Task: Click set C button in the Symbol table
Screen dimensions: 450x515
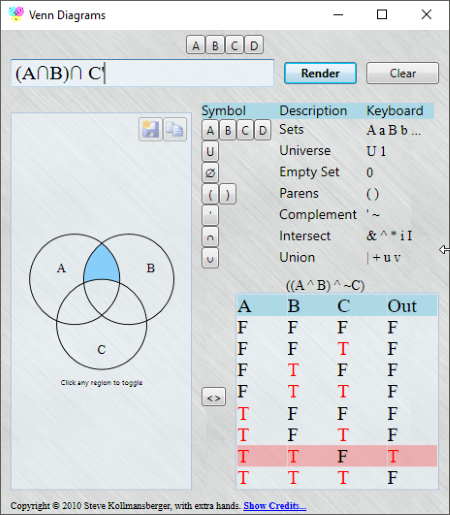Action: coord(245,130)
